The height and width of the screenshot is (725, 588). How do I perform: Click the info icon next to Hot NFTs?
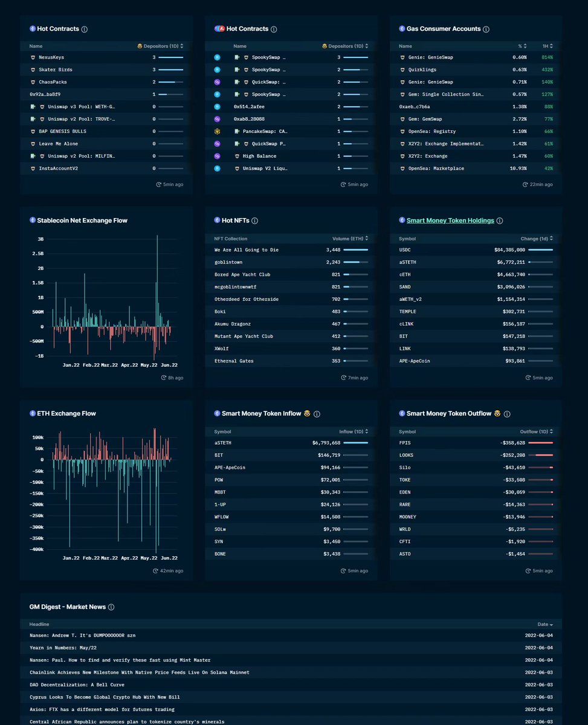(254, 221)
